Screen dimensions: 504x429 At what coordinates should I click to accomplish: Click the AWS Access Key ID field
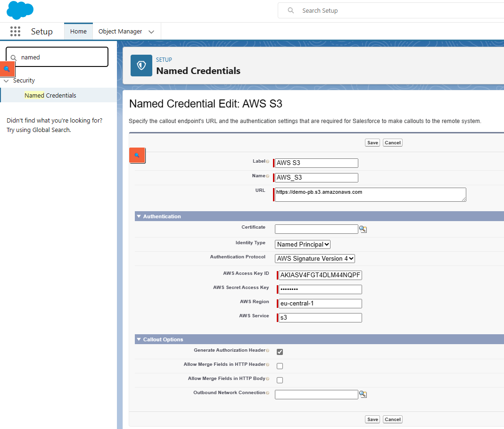point(320,275)
